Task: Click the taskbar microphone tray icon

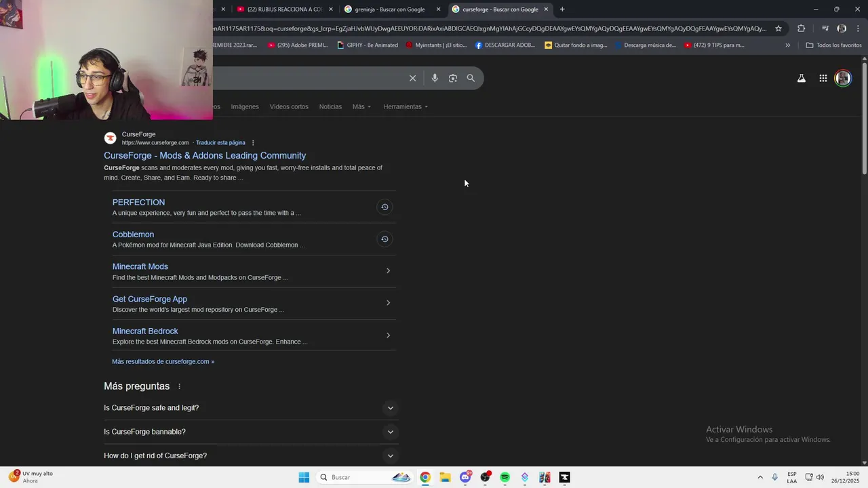Action: [774, 477]
